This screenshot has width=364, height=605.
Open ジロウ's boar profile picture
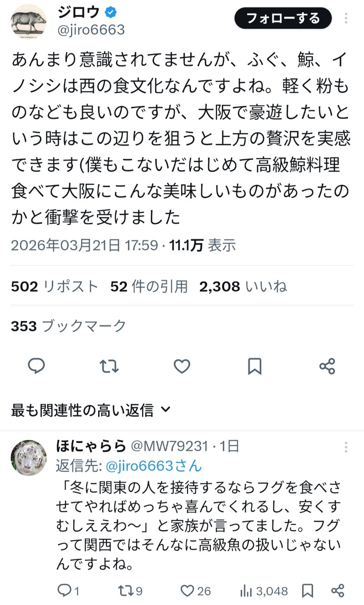pos(29,21)
